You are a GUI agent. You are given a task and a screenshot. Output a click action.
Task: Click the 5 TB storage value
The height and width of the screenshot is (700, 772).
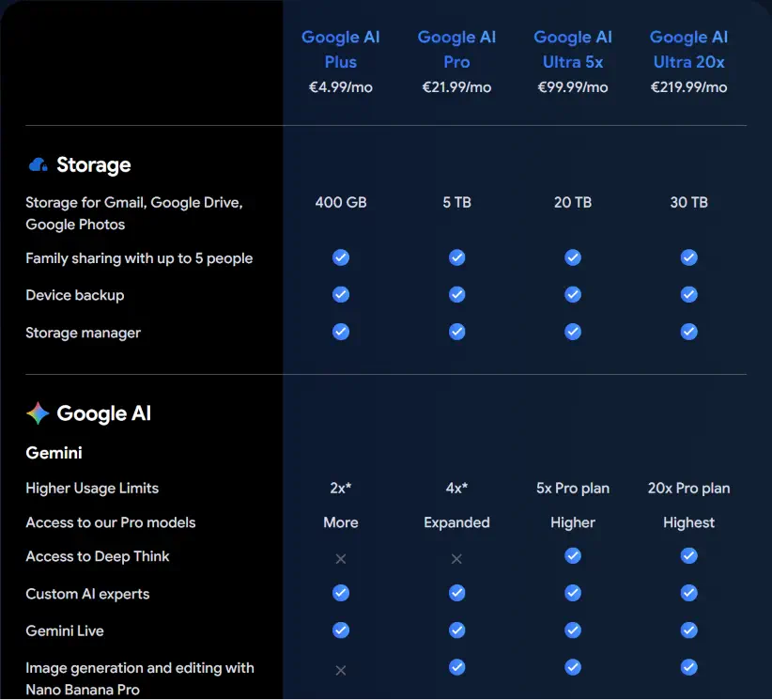tap(456, 202)
